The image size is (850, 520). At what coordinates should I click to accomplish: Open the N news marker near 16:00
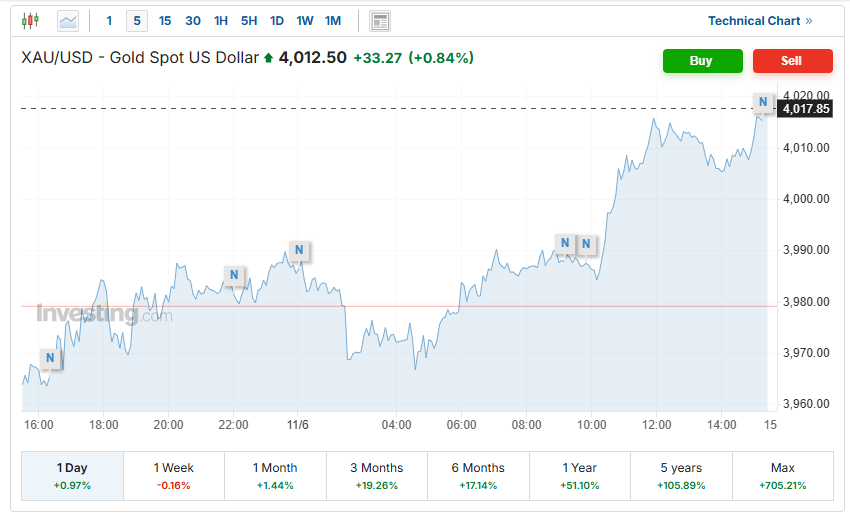click(x=50, y=357)
